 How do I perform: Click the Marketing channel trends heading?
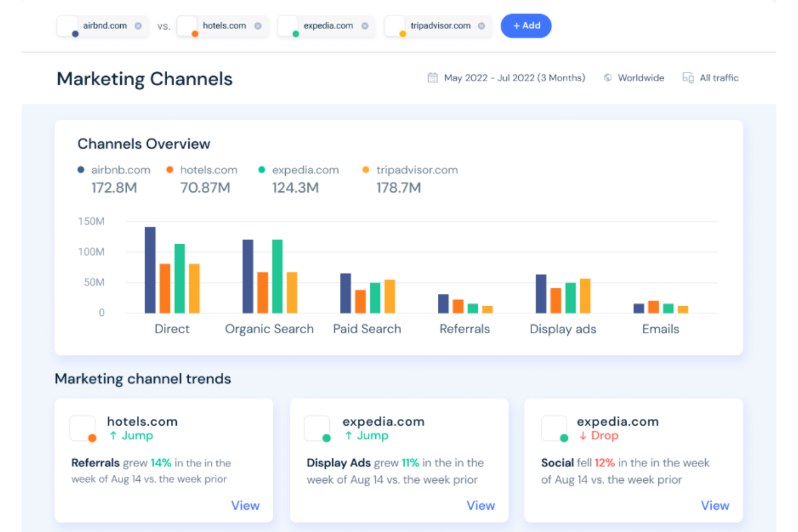point(143,379)
